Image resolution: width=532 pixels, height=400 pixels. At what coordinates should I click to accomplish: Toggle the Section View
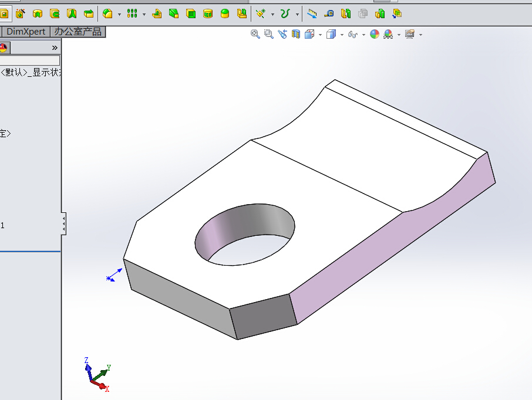point(296,34)
